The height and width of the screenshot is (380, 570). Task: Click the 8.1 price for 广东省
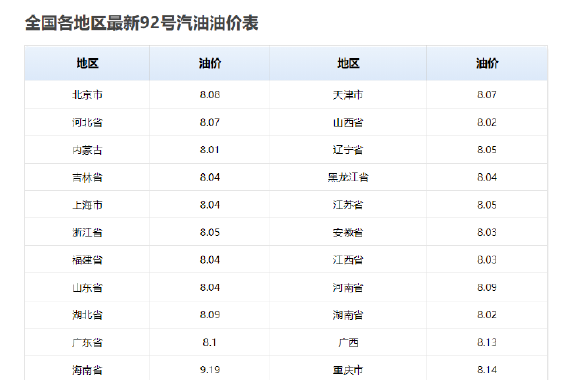[x=210, y=343]
